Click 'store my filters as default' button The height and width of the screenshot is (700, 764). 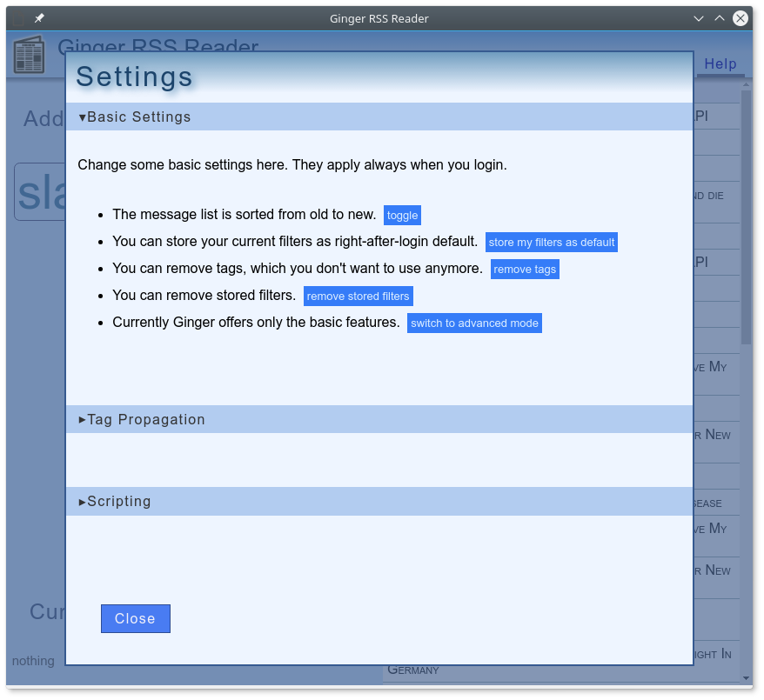click(551, 242)
